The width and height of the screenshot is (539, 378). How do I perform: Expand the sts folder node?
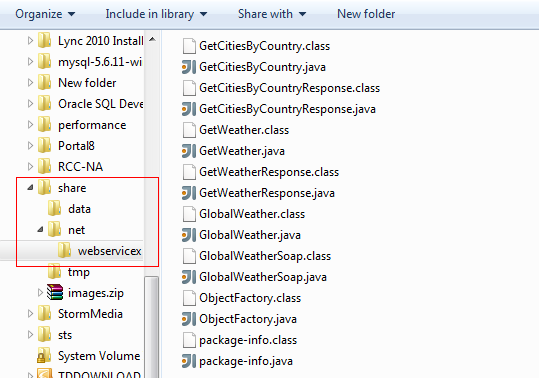[x=30, y=334]
